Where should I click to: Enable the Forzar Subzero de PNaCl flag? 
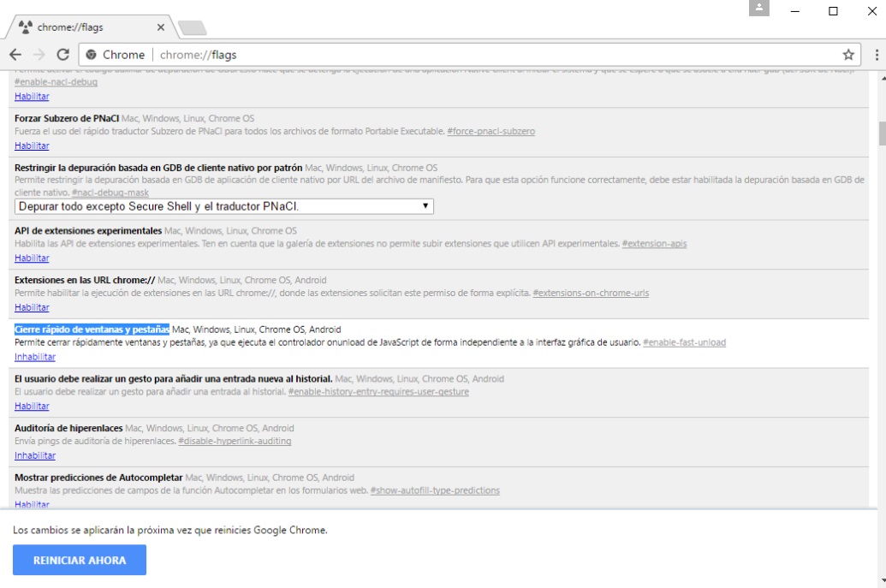coord(32,146)
